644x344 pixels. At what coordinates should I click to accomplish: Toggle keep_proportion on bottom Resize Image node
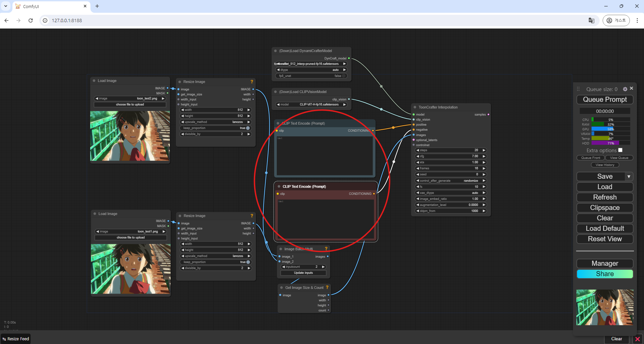[216, 262]
